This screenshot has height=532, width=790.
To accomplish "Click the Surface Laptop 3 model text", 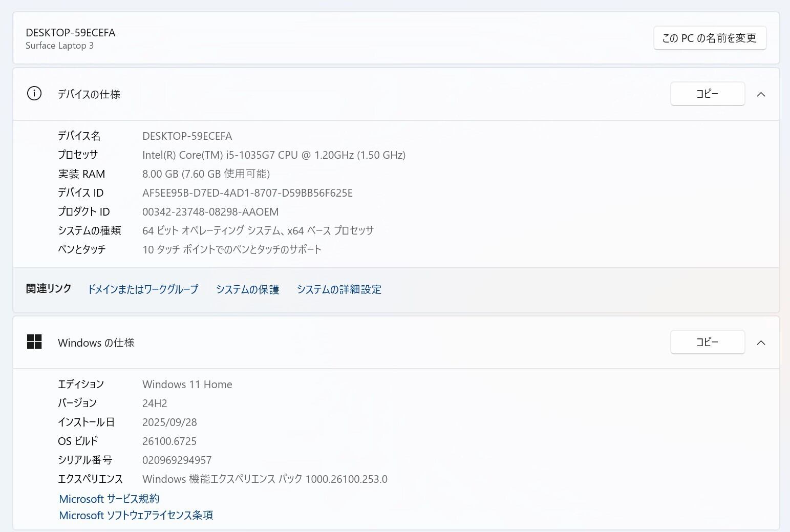I will (x=59, y=46).
